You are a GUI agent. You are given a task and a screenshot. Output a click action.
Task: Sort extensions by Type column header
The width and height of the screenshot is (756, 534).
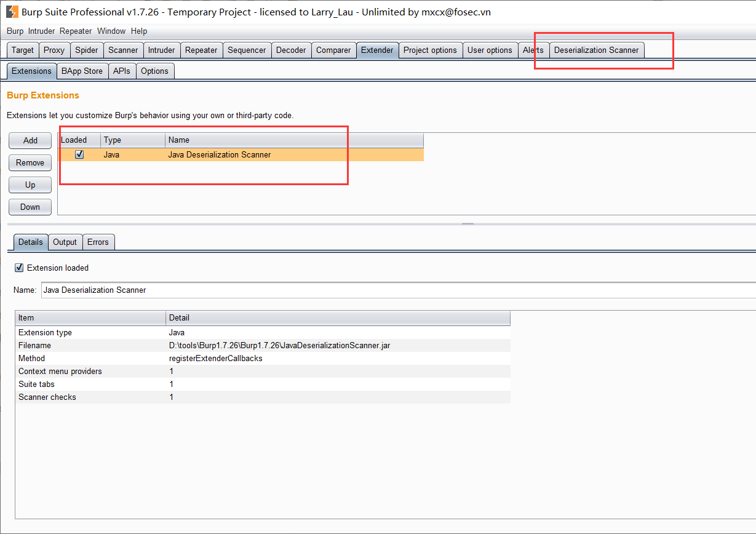click(x=133, y=140)
